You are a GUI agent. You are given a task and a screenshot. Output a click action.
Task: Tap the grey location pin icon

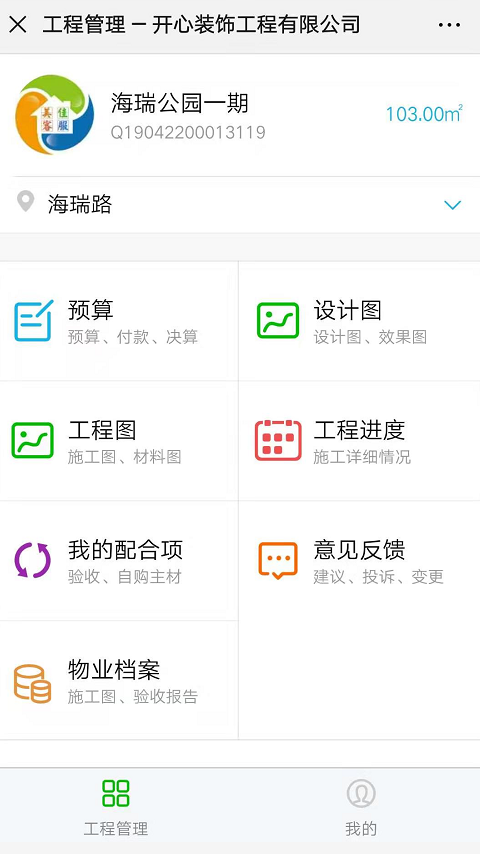[x=25, y=202]
